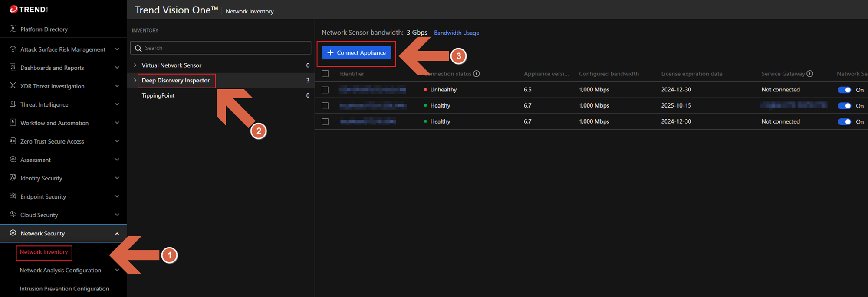Toggle off Network Sensor for version 6.5 appliance
Image resolution: width=868 pixels, height=297 pixels.
click(844, 90)
